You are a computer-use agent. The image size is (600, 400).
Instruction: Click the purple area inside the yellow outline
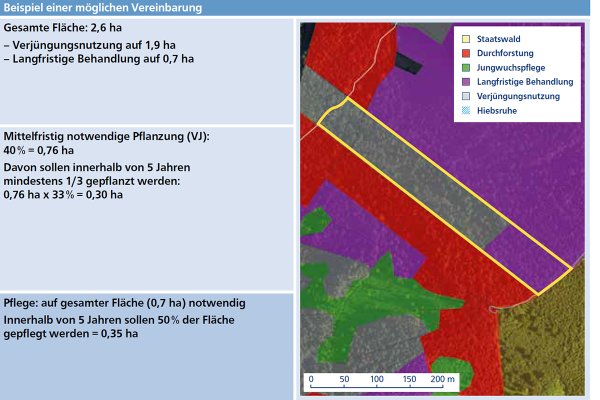click(x=532, y=260)
